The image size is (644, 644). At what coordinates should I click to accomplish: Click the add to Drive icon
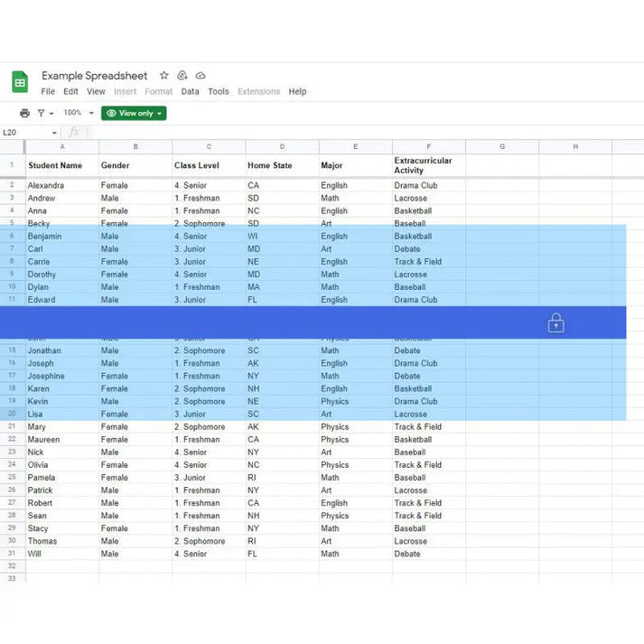pos(182,76)
